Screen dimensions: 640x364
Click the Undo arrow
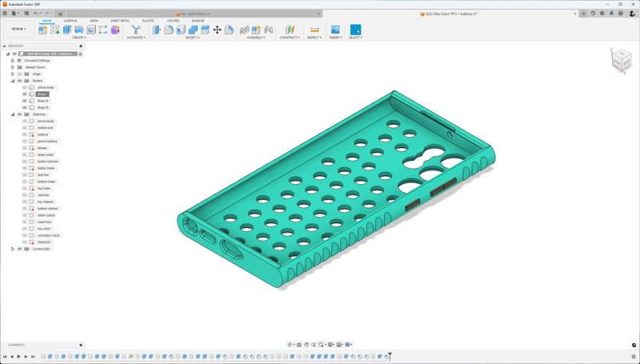tap(36, 14)
